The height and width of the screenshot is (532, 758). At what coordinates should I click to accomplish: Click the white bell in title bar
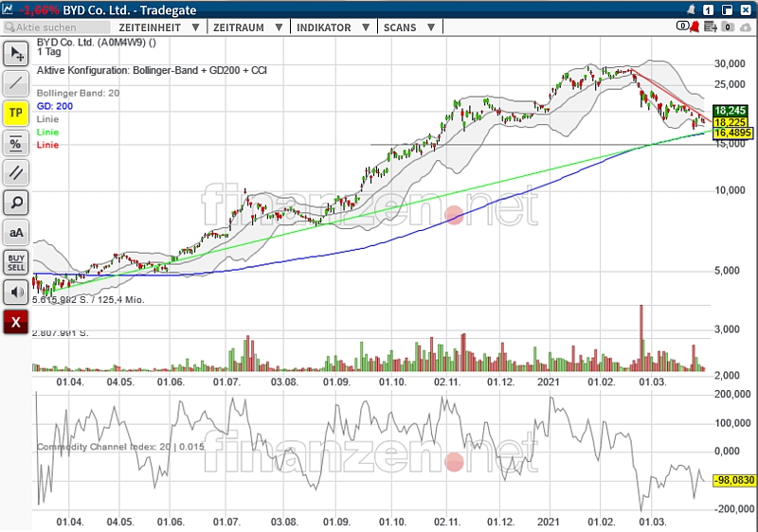[692, 9]
